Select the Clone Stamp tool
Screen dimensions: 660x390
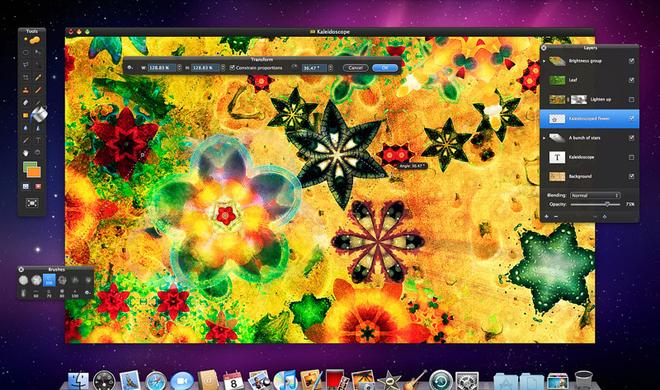coord(26,90)
